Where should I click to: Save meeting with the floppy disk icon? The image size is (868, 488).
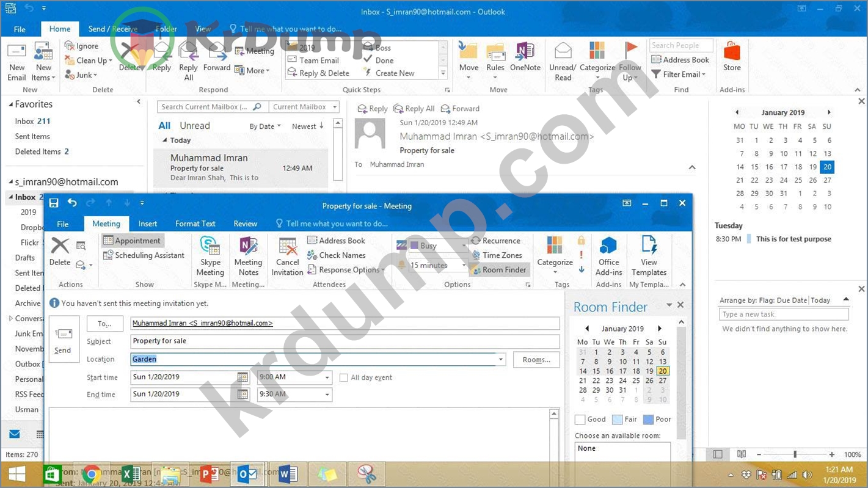(54, 203)
